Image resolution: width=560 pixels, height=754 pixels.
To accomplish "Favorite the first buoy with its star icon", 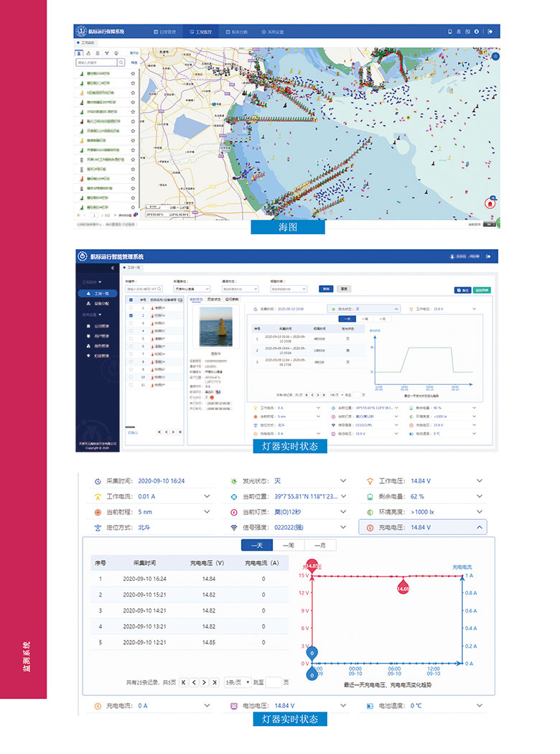I will click(133, 73).
